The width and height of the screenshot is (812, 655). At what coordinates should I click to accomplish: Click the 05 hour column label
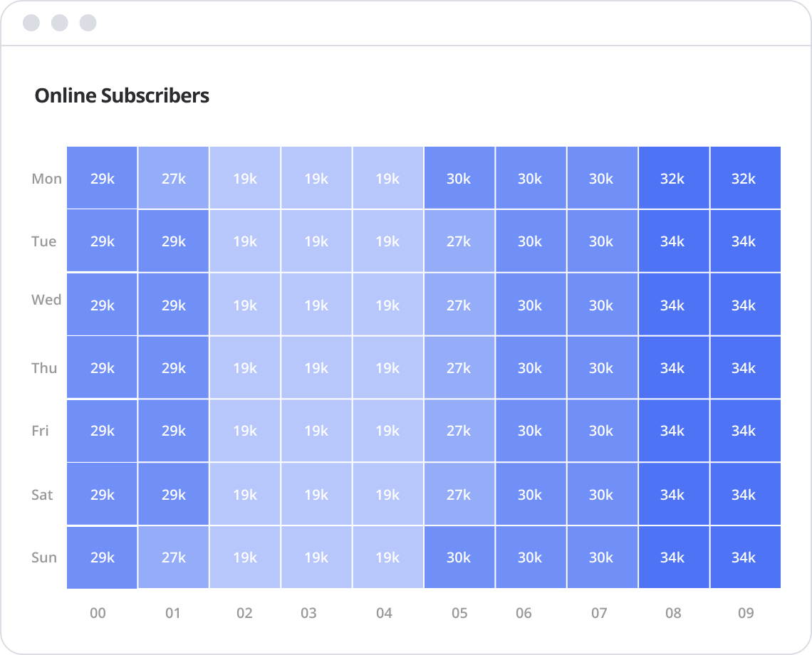click(459, 613)
